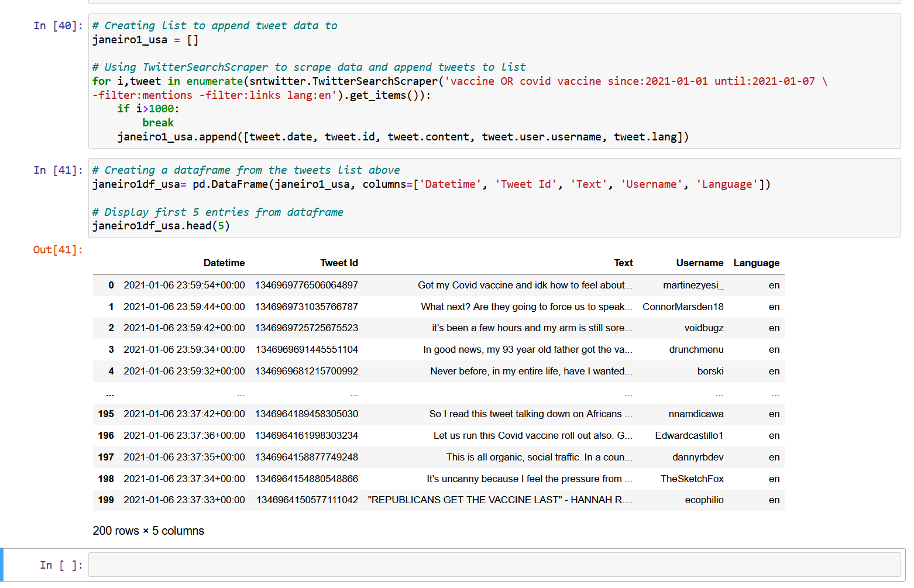Click the janeiro1df_usa.head(5) code line
This screenshot has height=588, width=914.
[x=160, y=225]
